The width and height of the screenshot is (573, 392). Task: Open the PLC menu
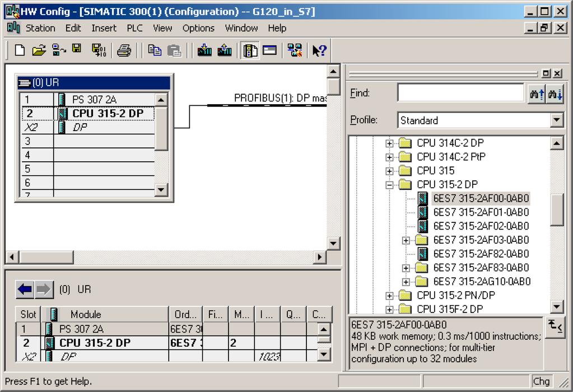(134, 28)
